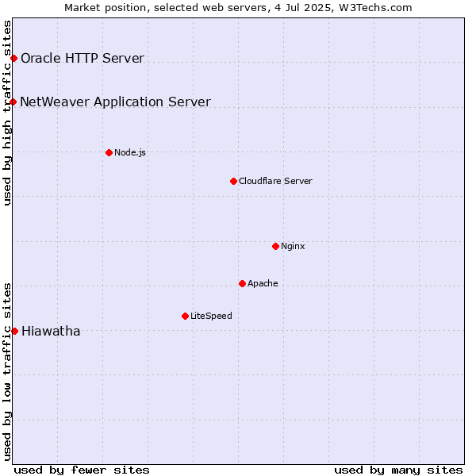The image size is (476, 476).
Task: Click the 'Node.js' label text
Action: pyautogui.click(x=130, y=152)
